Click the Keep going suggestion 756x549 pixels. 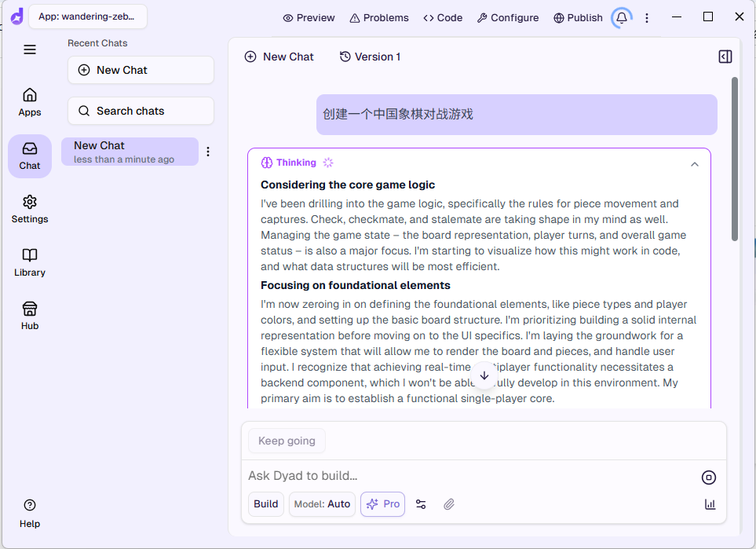tap(287, 441)
